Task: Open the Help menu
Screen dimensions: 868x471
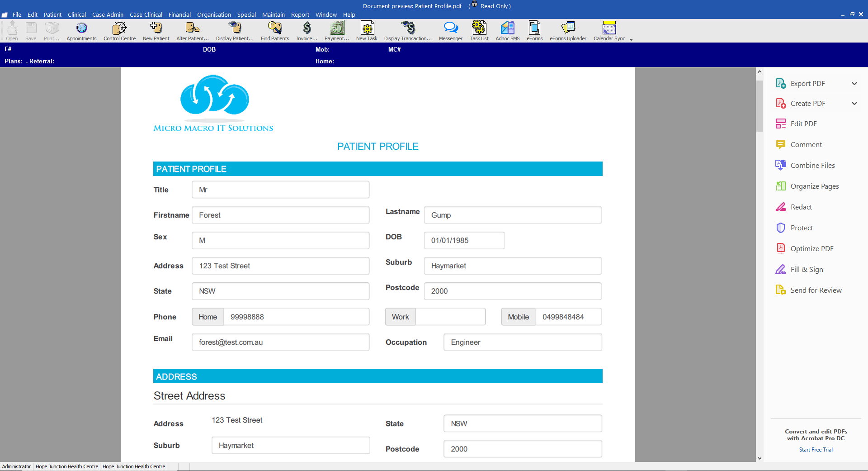Action: pos(349,14)
